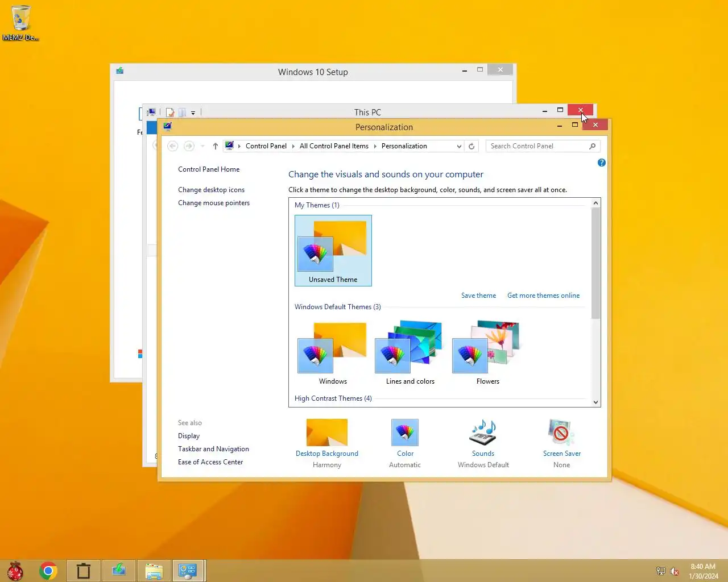
Task: Click Change desktop icons link
Action: coord(211,190)
